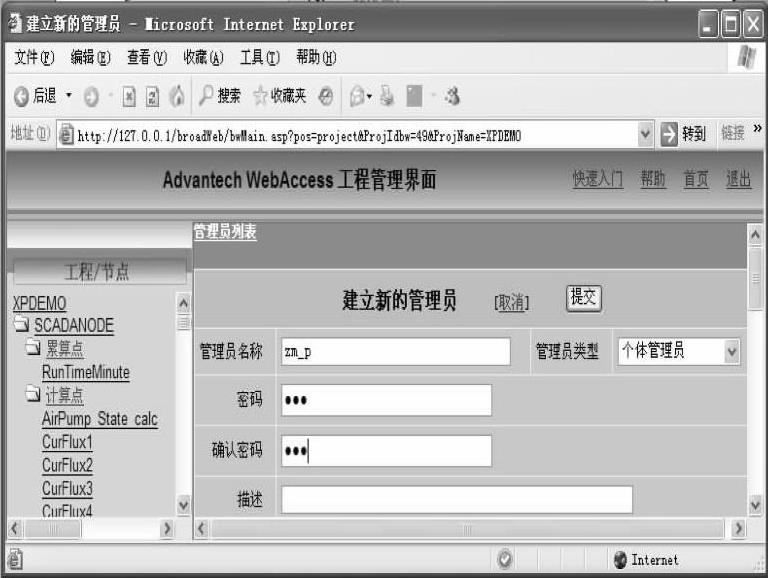Open the 查看(V) menu
Image resolution: width=768 pixels, height=578 pixels.
click(x=147, y=57)
